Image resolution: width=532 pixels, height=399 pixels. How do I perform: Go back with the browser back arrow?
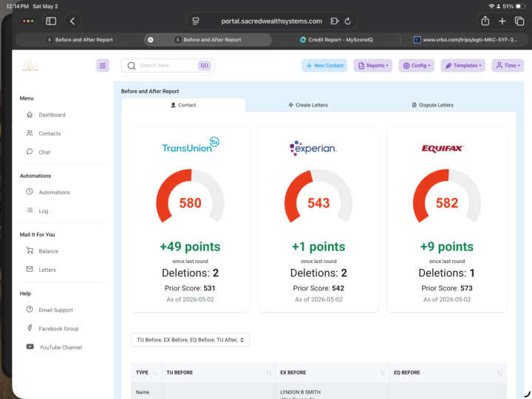72,21
